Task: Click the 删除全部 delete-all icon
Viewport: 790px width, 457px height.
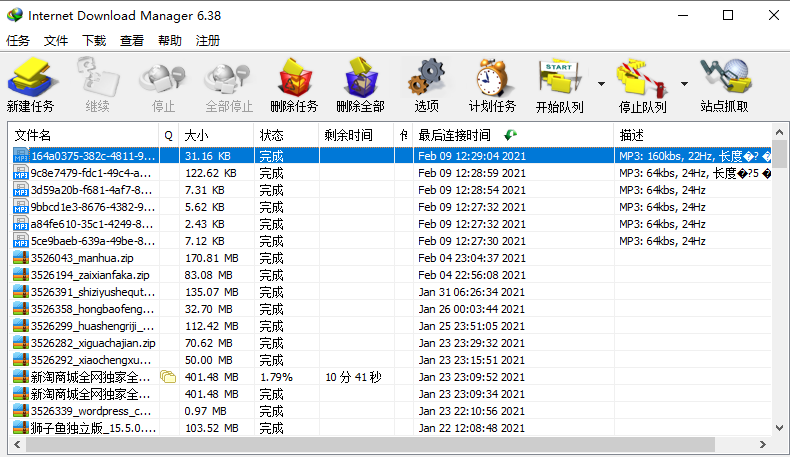Action: point(361,77)
